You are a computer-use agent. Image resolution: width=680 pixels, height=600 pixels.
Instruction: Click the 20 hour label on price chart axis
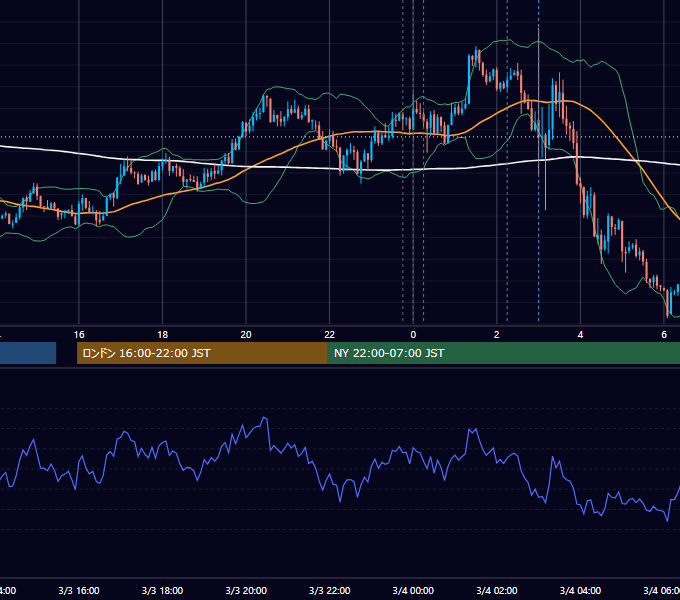click(246, 335)
